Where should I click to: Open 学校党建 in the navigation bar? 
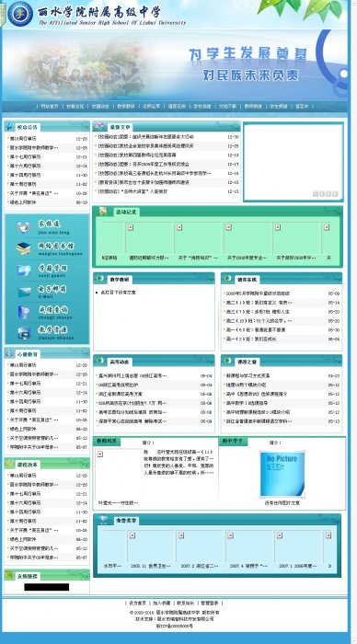(202, 106)
